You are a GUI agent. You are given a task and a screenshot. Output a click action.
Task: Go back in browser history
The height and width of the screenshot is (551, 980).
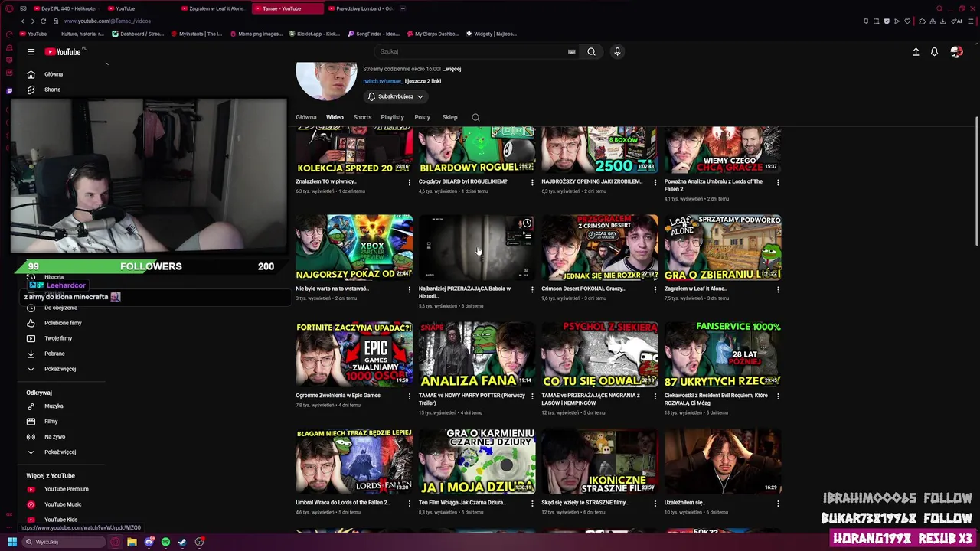23,21
